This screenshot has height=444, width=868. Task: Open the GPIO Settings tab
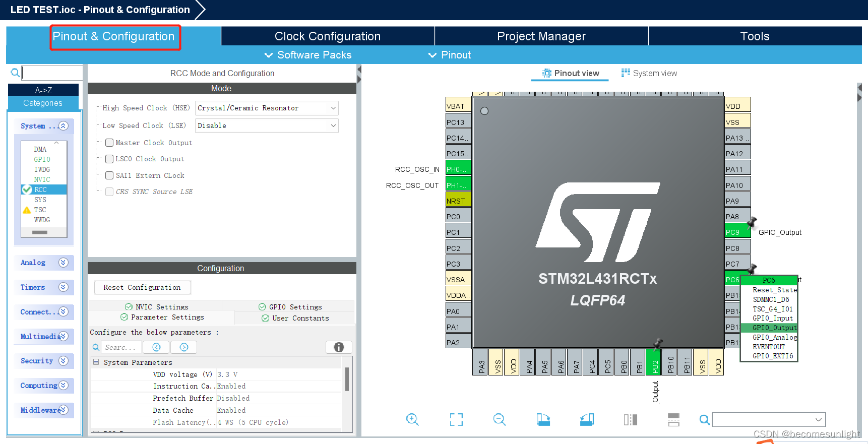click(290, 306)
